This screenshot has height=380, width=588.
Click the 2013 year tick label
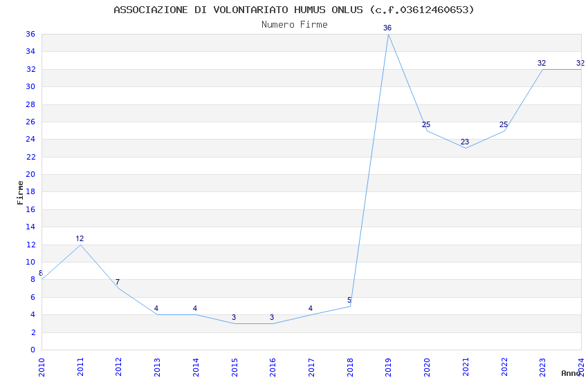tap(157, 368)
